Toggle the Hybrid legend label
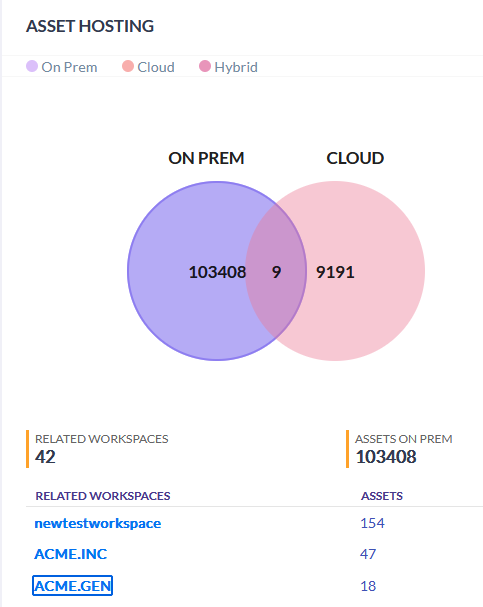The height and width of the screenshot is (607, 483). (x=236, y=67)
